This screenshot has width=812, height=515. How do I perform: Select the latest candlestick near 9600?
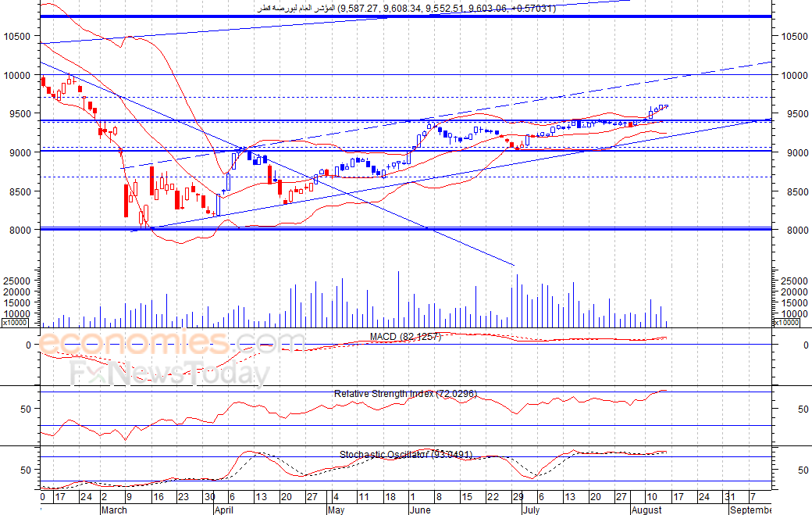[667, 106]
